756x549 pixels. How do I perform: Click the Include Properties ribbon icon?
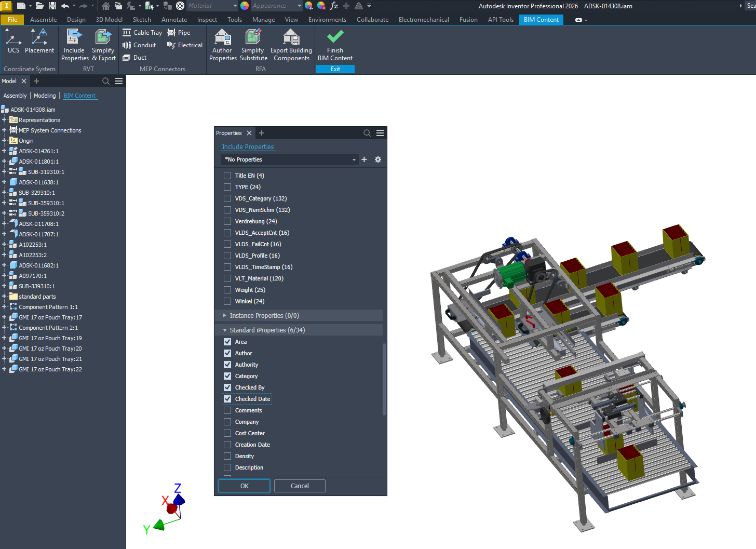tap(75, 45)
